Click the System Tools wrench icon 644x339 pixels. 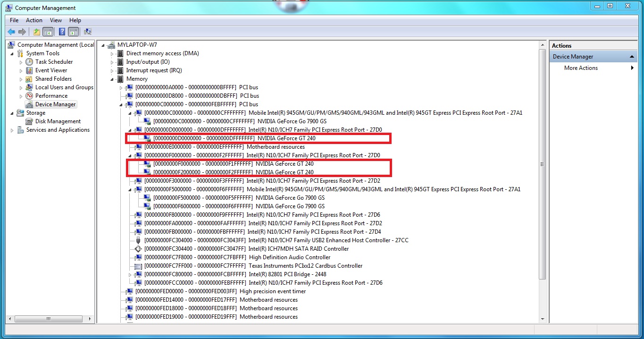(x=20, y=53)
